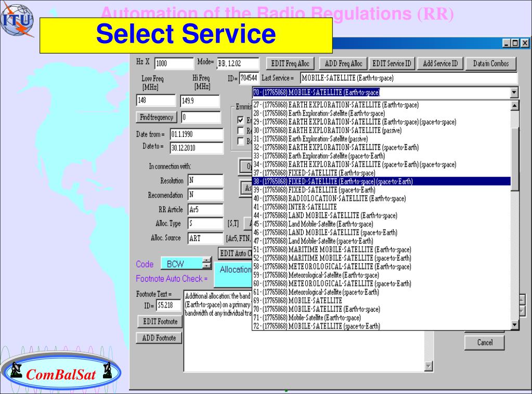Screen dimensions: 532x394
Task: Click the Cancel button
Action: [x=485, y=342]
